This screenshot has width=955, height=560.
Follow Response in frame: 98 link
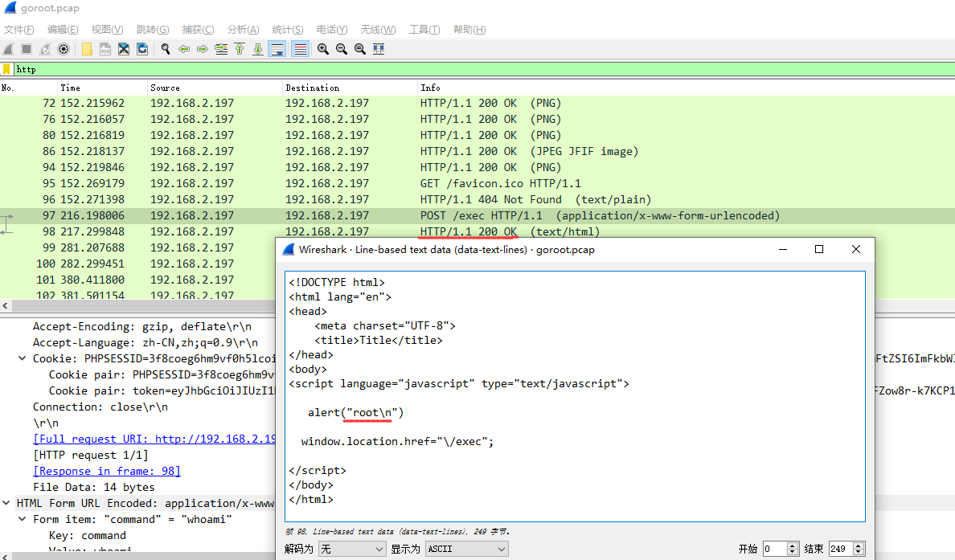pos(107,471)
